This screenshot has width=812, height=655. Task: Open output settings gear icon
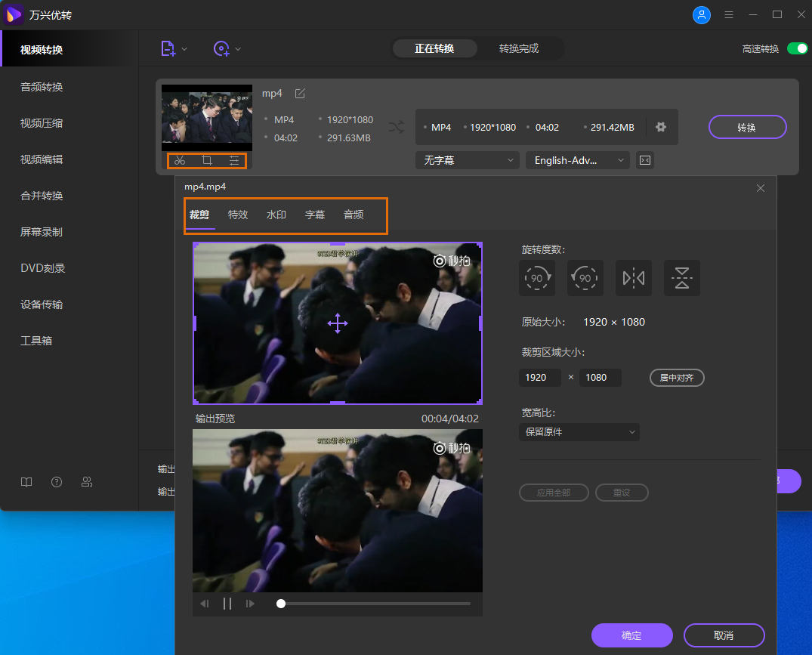[661, 127]
